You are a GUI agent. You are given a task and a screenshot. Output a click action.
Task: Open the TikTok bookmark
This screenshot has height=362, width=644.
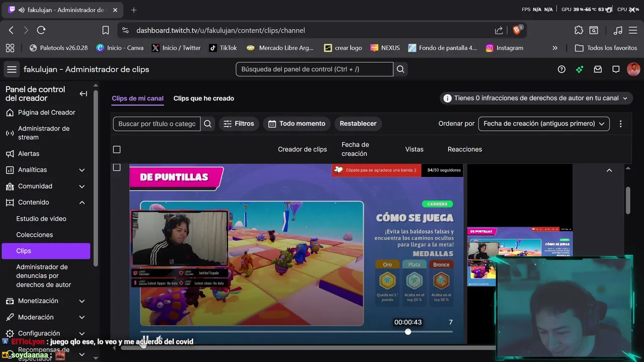(x=223, y=48)
